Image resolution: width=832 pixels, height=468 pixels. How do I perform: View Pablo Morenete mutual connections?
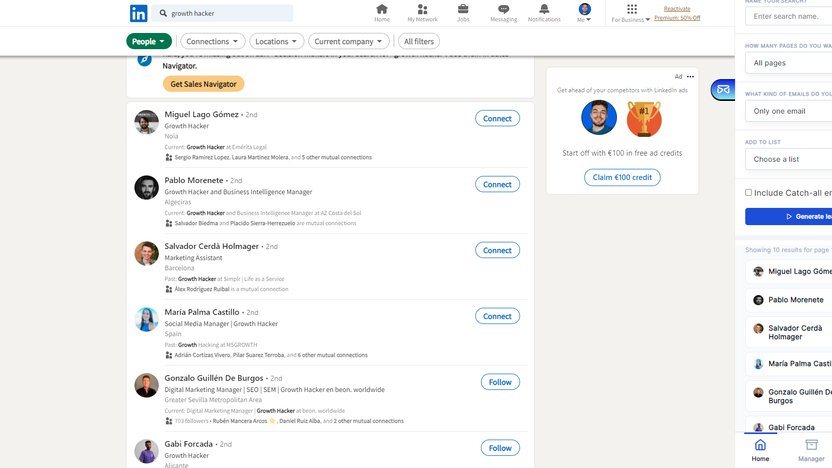(x=265, y=223)
